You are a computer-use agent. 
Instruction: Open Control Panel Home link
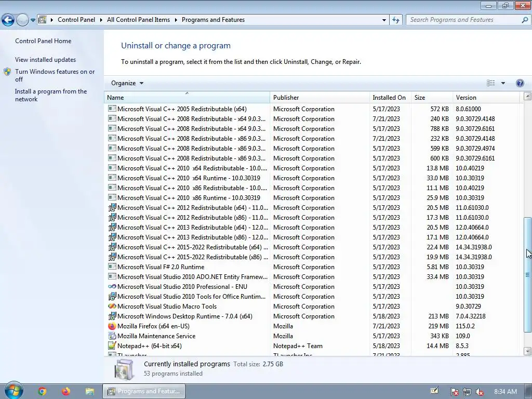click(43, 41)
